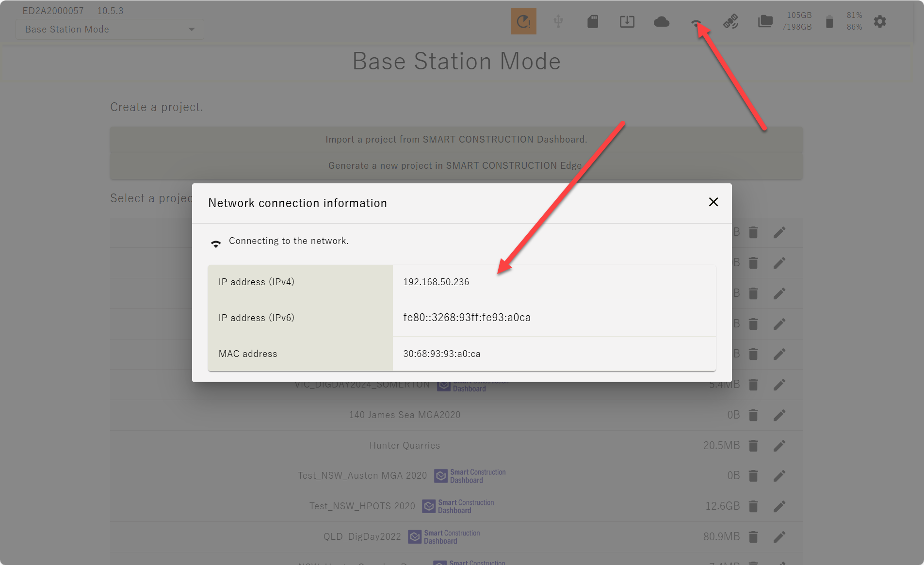
Task: Click the IPv6 address fe80::3268:93ff:fe93:a0ca
Action: tap(467, 318)
